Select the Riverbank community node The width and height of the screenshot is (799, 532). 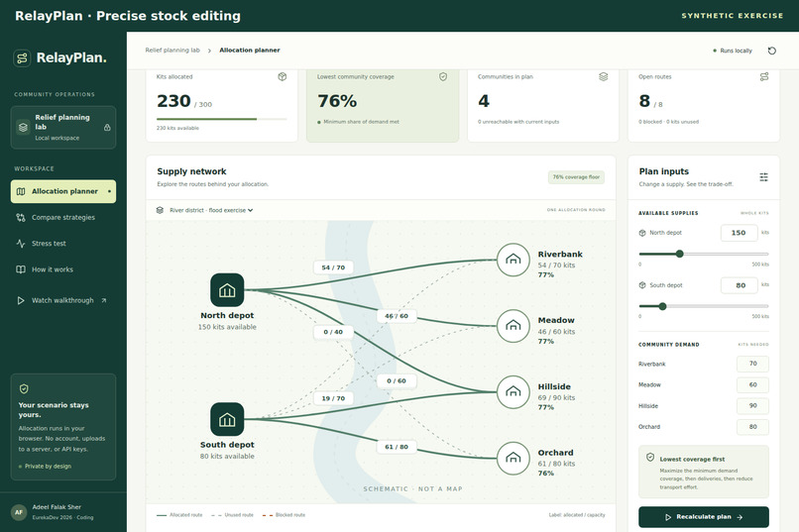tap(514, 260)
